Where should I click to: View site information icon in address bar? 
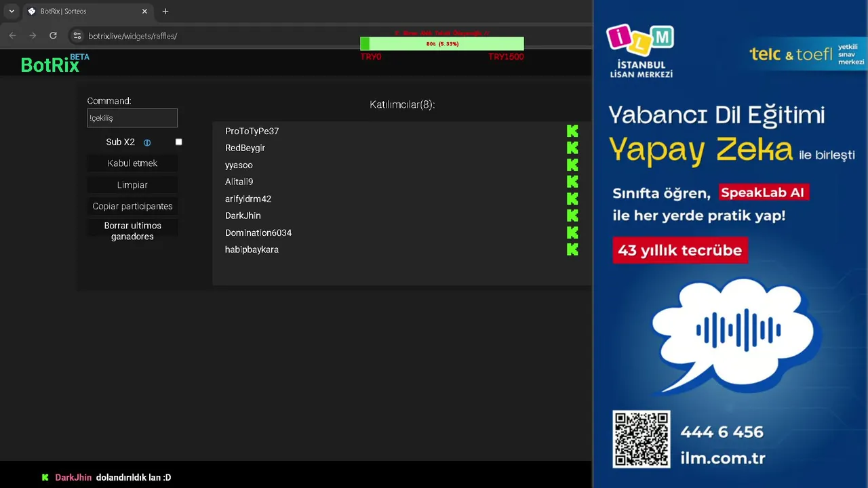click(77, 36)
